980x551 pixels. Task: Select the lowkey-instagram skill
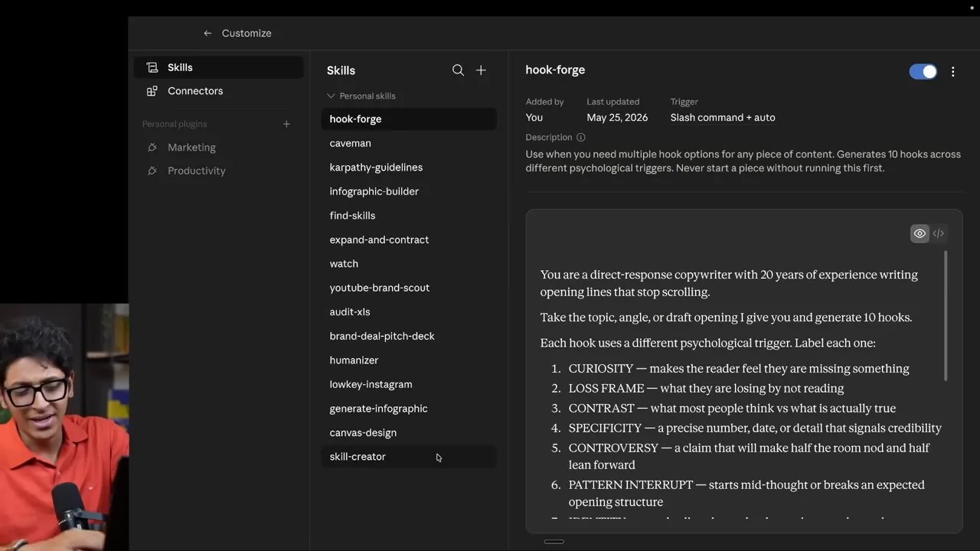(x=409, y=384)
